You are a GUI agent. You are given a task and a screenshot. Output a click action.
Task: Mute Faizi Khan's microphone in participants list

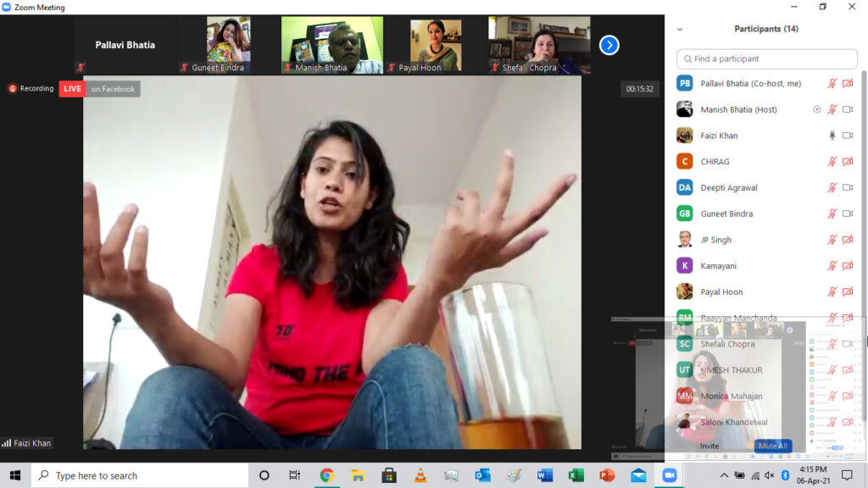coord(832,136)
